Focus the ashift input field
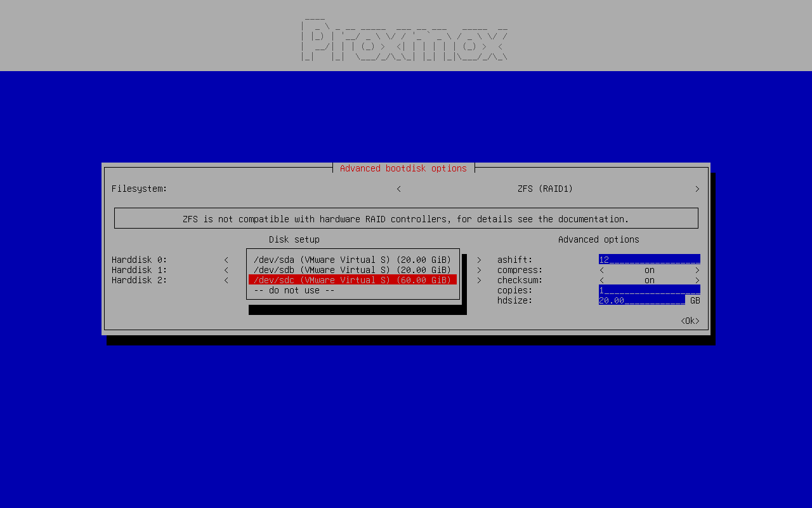This screenshot has width=812, height=508. [650, 260]
